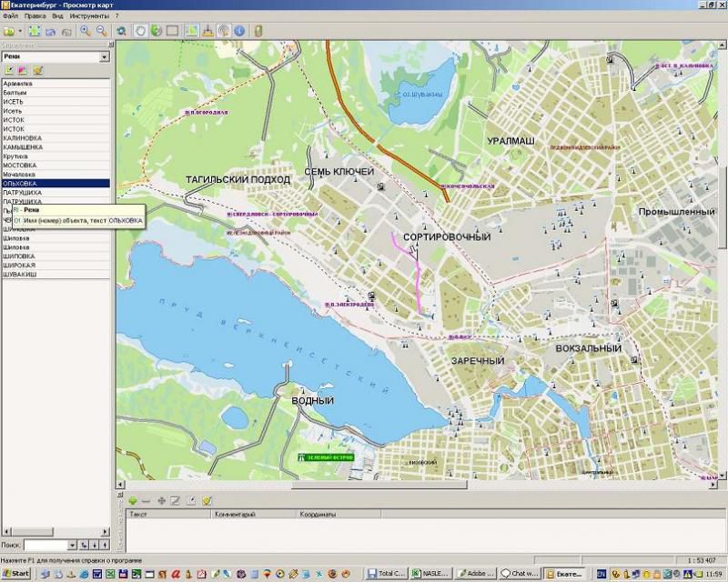The height and width of the screenshot is (582, 728).
Task: Select the rectangle selection tool
Action: coord(172,31)
